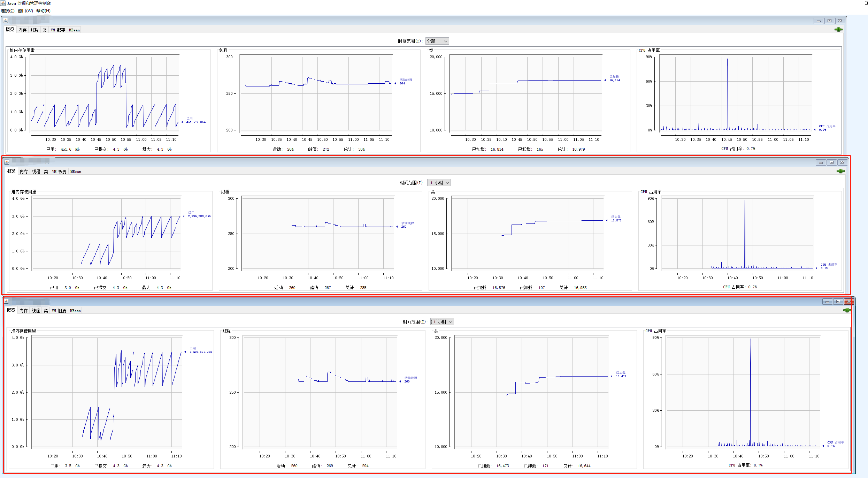868x478 pixels.
Task: Click Java icon in third window title bar
Action: (x=7, y=301)
